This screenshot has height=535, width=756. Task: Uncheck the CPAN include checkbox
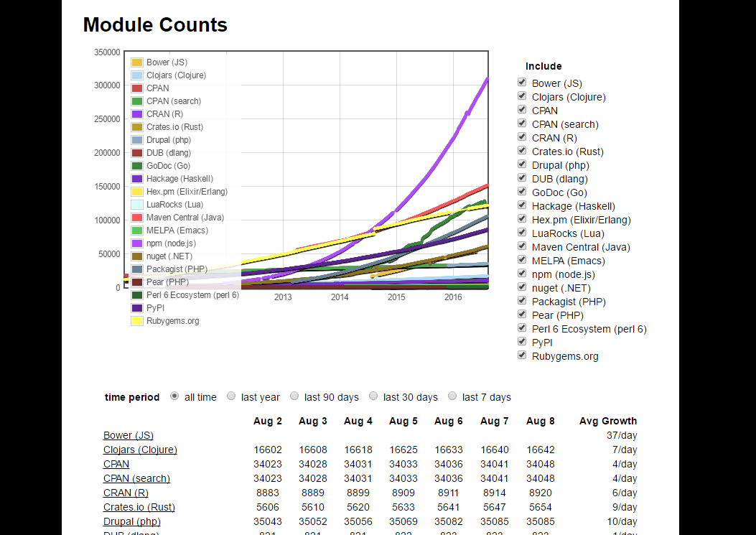(522, 109)
